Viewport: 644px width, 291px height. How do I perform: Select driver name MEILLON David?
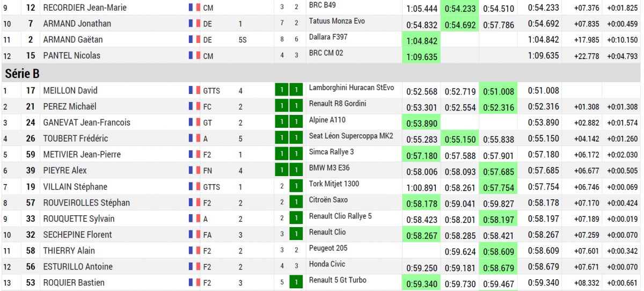(70, 91)
